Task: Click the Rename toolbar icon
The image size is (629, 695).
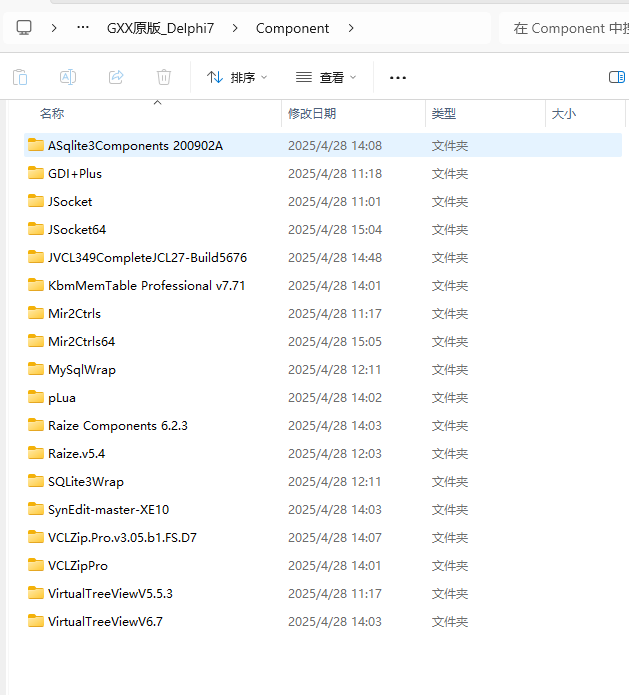Action: point(68,77)
